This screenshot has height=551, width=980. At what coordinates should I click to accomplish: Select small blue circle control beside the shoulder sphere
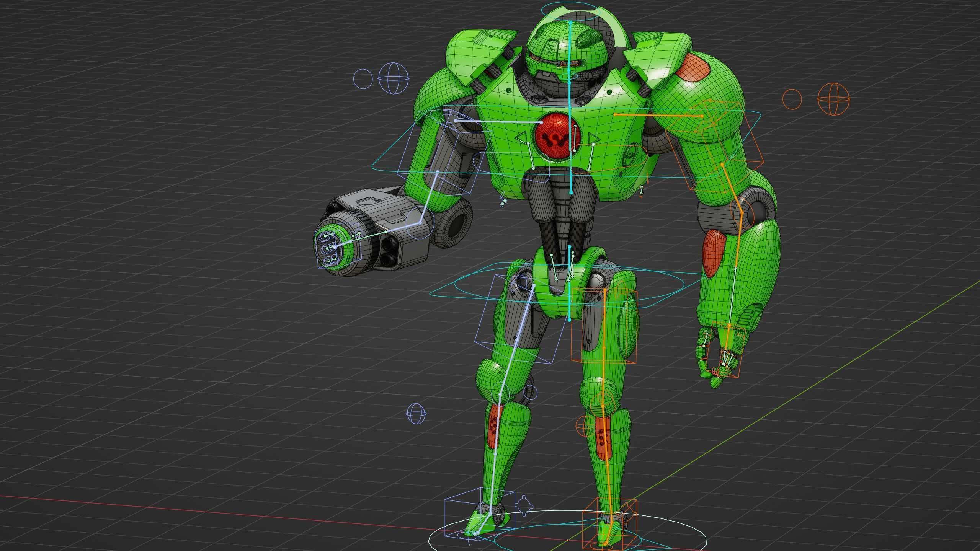point(363,79)
